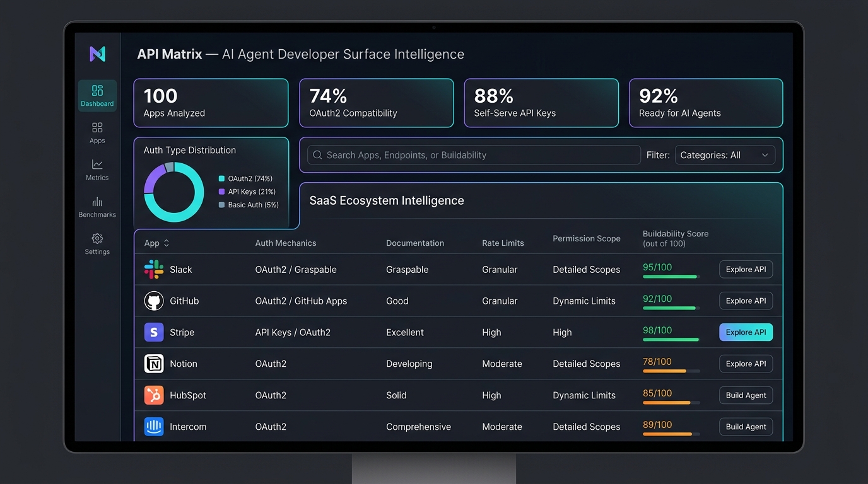
Task: Click the API Matrix logo icon
Action: coord(97,54)
